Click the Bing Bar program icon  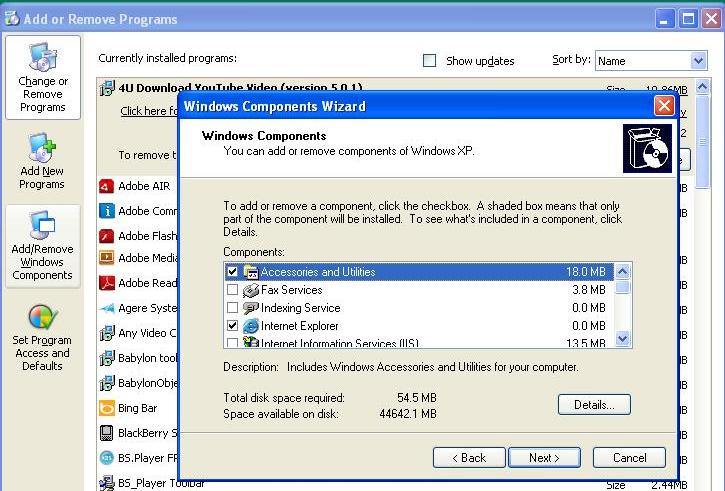[107, 408]
